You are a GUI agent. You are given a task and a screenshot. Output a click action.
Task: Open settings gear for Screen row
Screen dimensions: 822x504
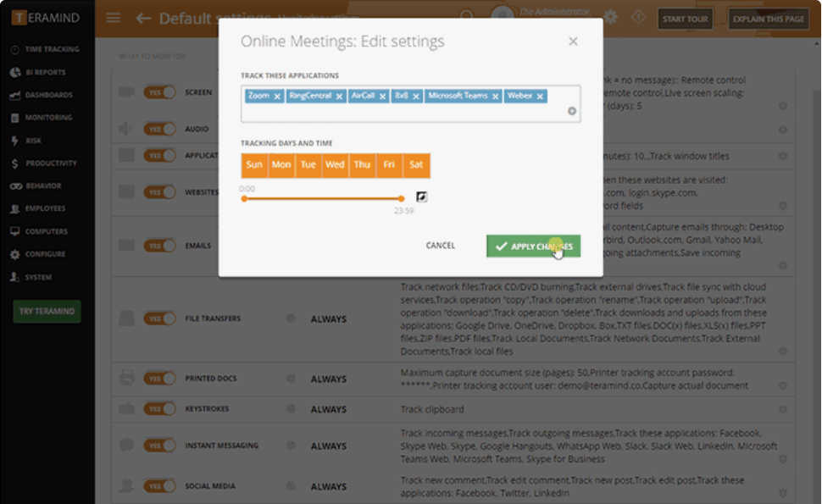[x=783, y=107]
